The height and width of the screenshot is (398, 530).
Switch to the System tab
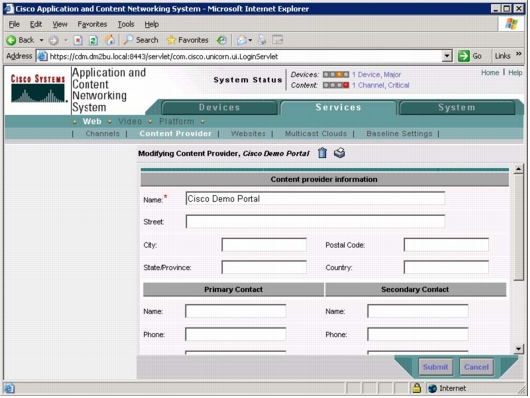(457, 108)
